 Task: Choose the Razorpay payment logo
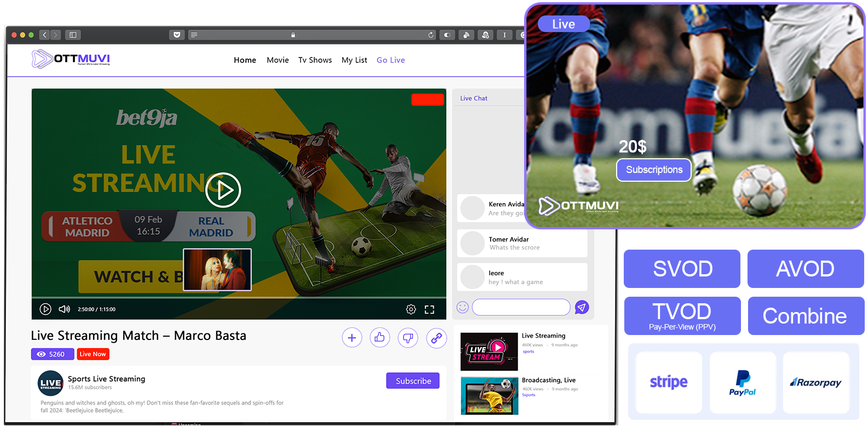(816, 383)
